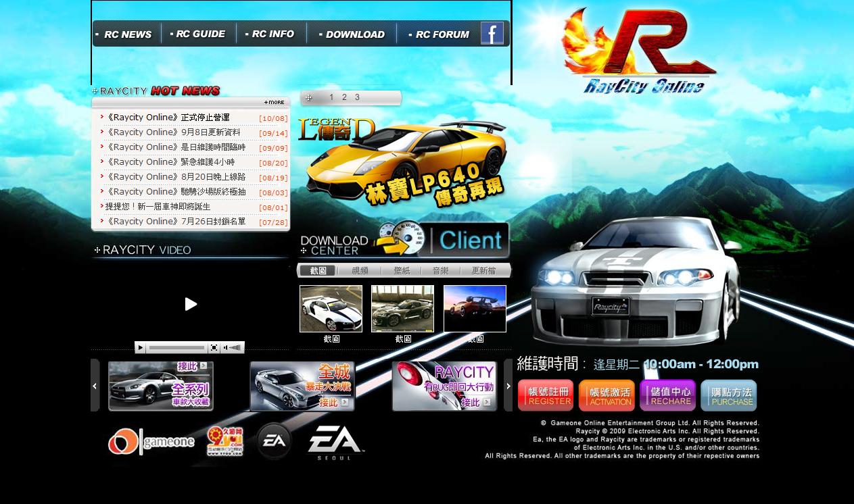Screen dimensions: 854x504
Task: Click the 全系列車款大收藏 promo banner
Action: (x=161, y=386)
